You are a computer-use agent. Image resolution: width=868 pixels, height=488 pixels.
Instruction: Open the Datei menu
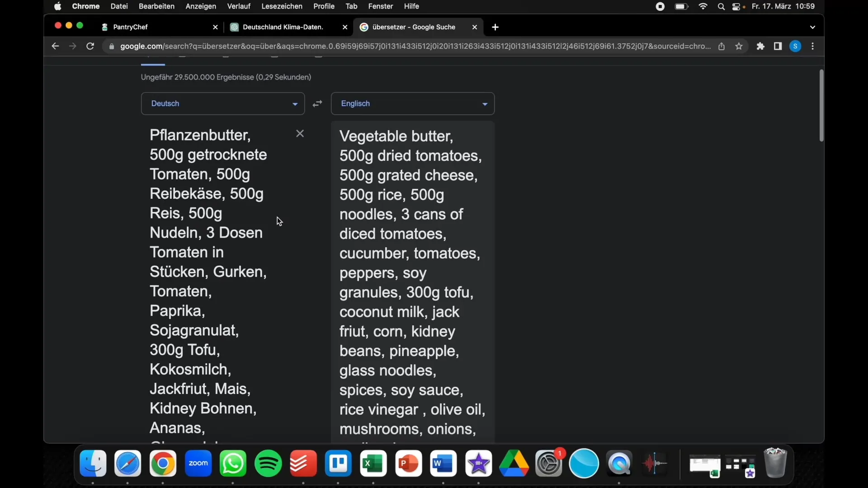[119, 6]
